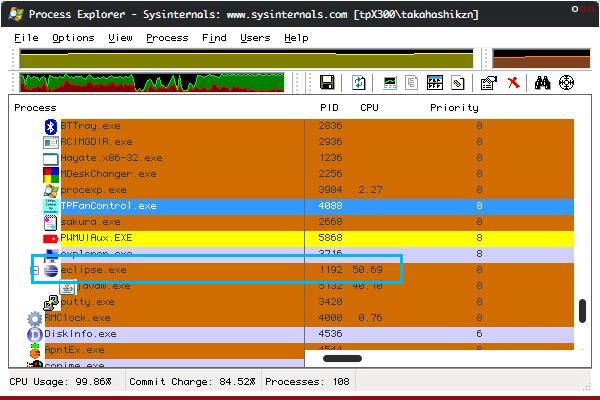Select the eclipse.exe process name
The image size is (600, 400).
click(93, 270)
